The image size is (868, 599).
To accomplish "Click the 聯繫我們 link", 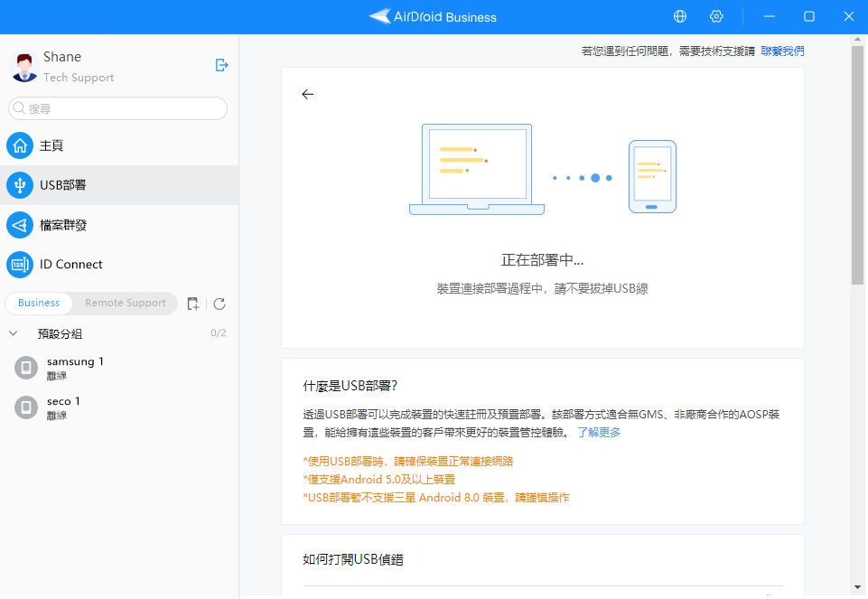I will pos(782,51).
